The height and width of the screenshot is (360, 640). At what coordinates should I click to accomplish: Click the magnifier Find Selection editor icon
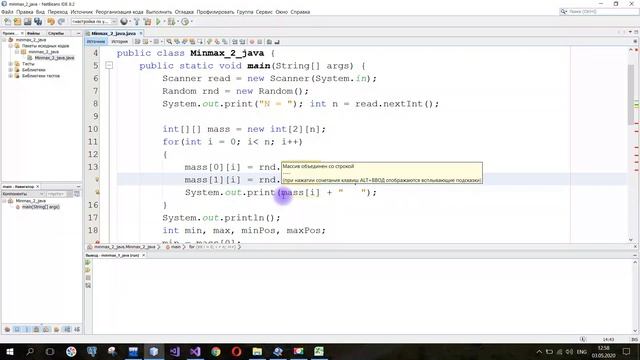[169, 42]
